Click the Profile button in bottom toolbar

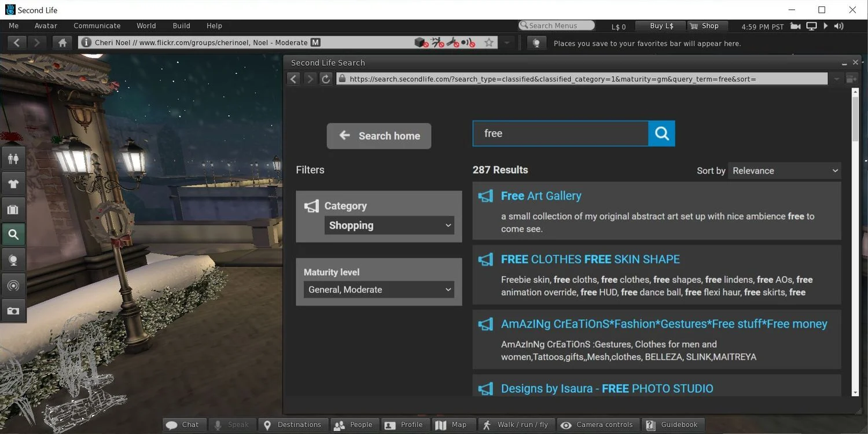pos(404,425)
